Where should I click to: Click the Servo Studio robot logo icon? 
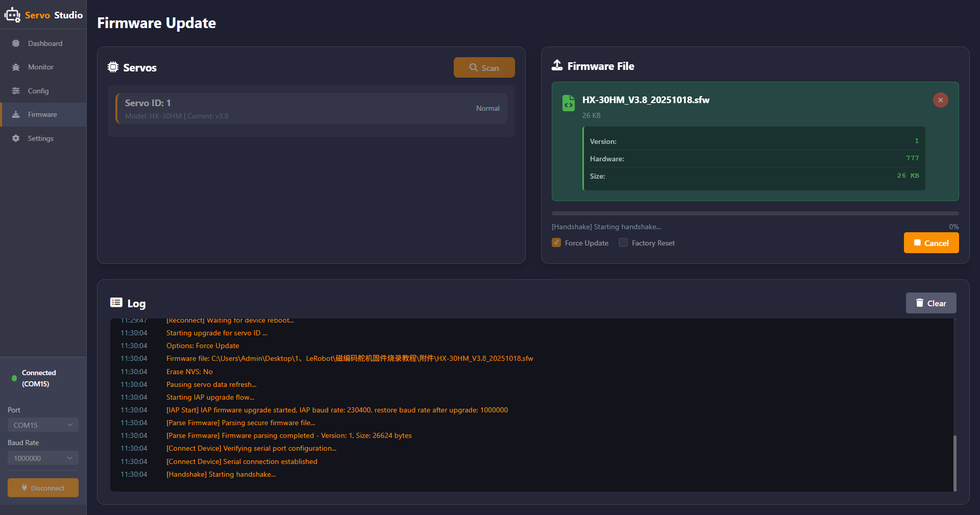point(12,15)
